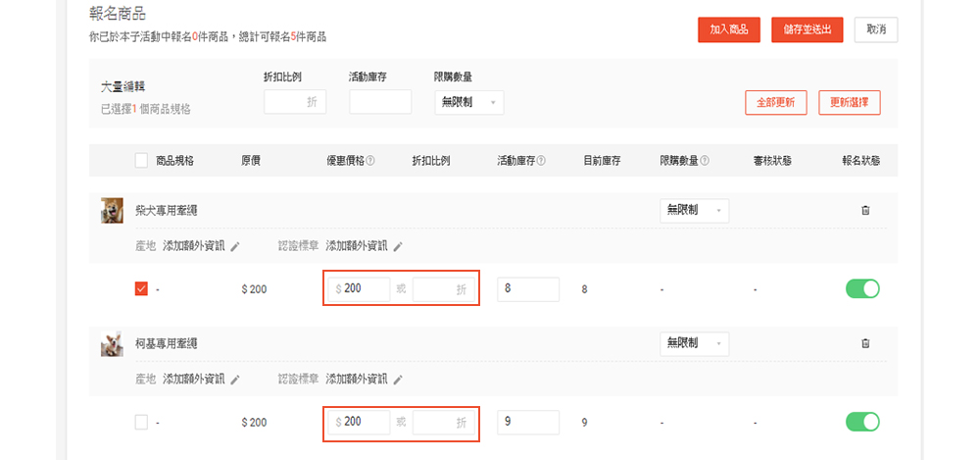This screenshot has width=980, height=460.
Task: Delete the 柴犬專用牽繩 product with trash icon
Action: pyautogui.click(x=864, y=210)
